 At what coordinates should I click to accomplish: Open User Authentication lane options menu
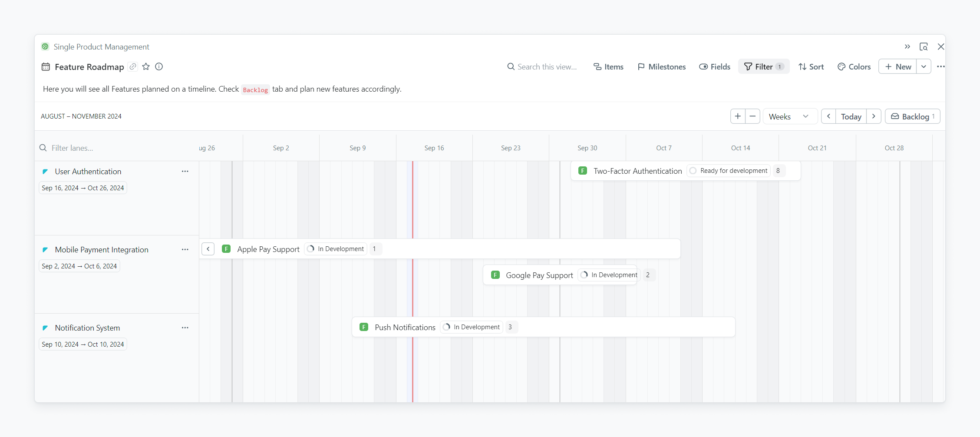[185, 171]
